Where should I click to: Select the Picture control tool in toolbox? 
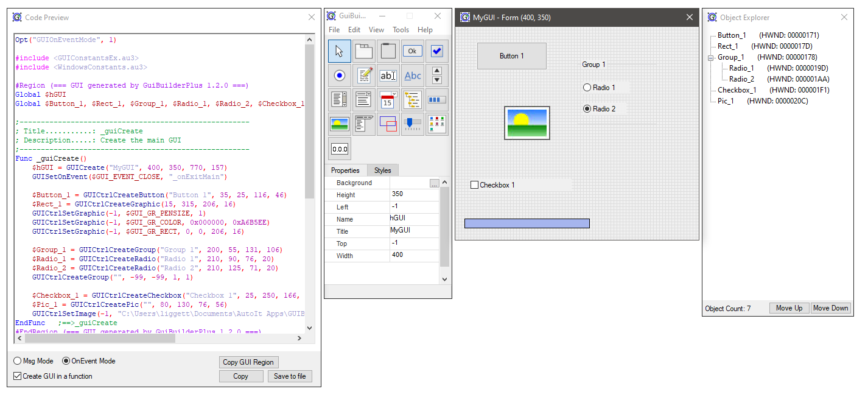pos(340,124)
